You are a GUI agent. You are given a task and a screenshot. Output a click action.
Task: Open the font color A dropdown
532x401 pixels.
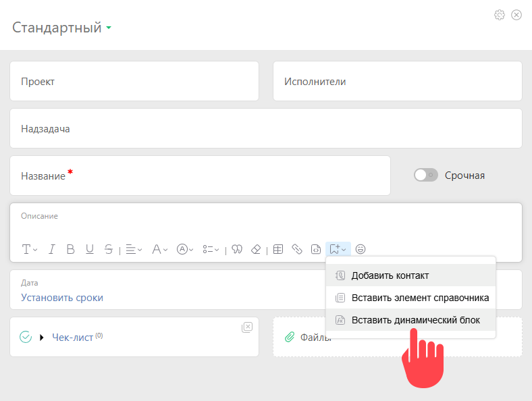pos(159,249)
